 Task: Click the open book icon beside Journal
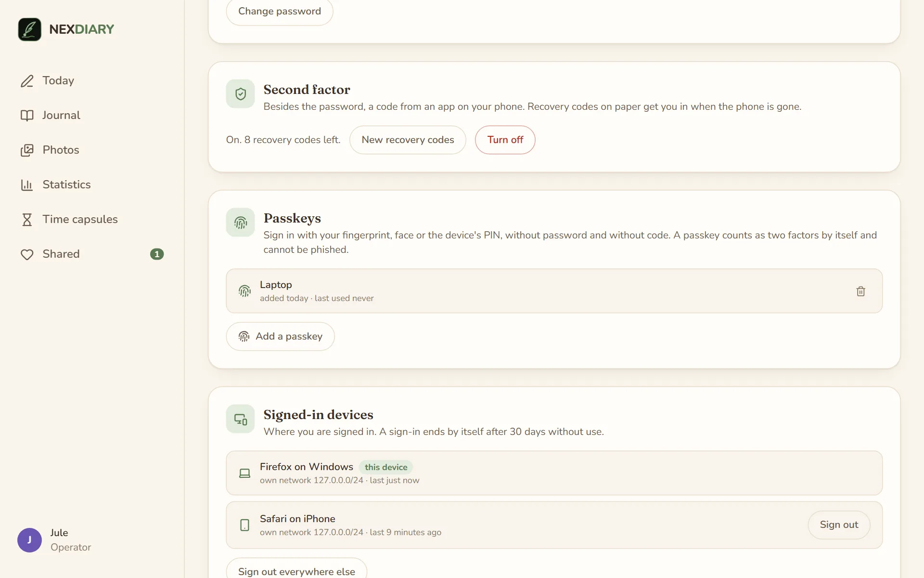(x=27, y=116)
